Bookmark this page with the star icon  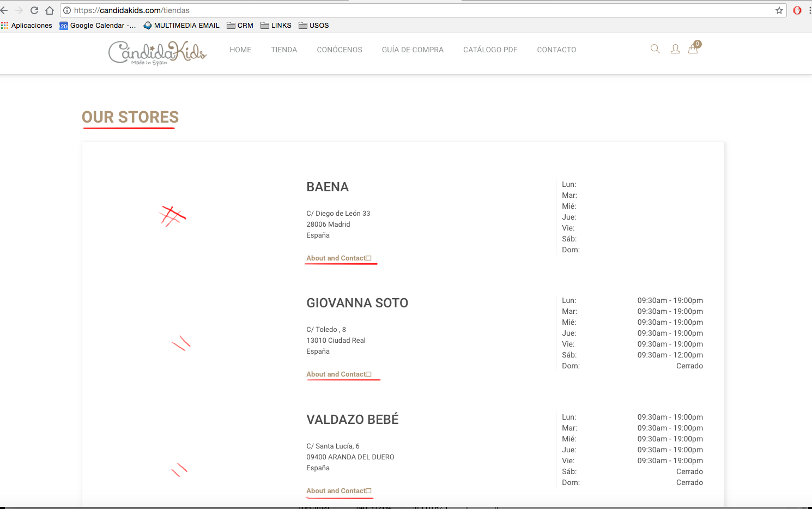pyautogui.click(x=779, y=10)
